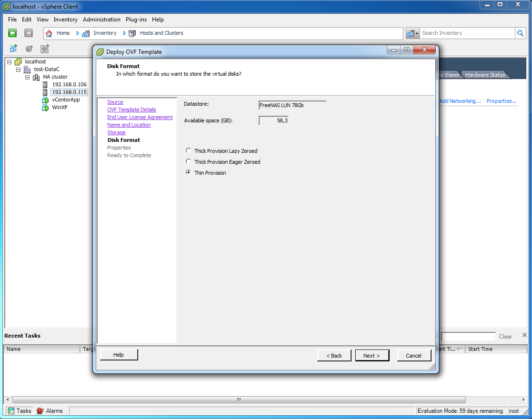Click host icon for 192.168.0.115

pyautogui.click(x=45, y=92)
